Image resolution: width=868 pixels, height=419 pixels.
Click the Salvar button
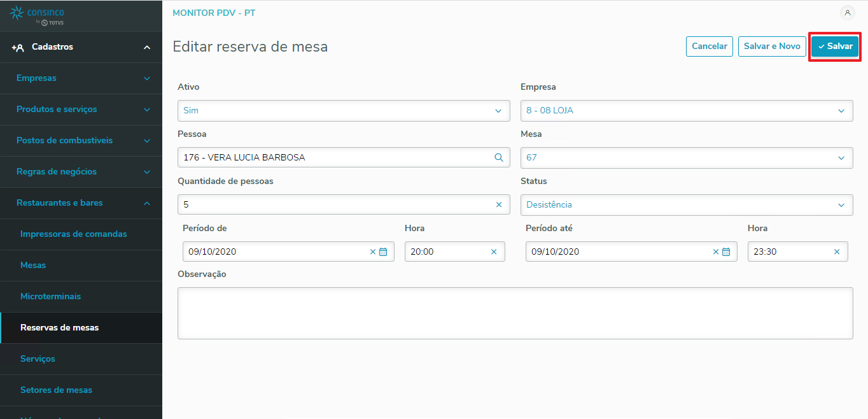pyautogui.click(x=835, y=46)
